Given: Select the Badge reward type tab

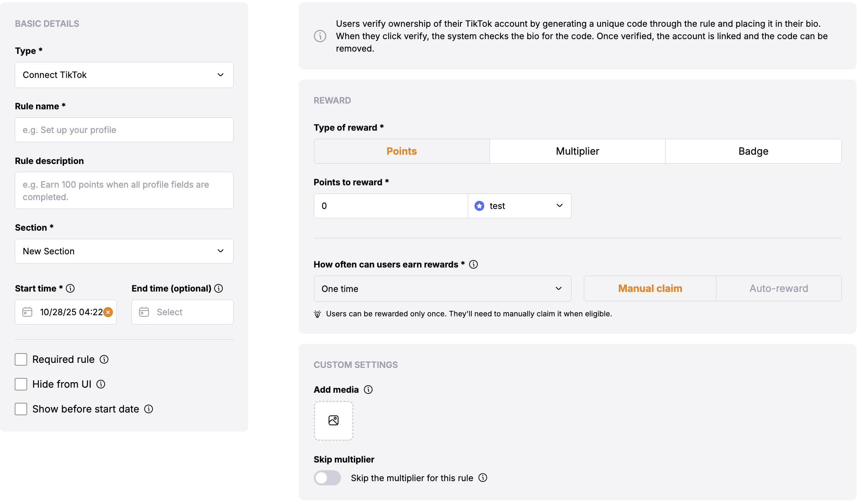Looking at the screenshot, I should point(753,151).
